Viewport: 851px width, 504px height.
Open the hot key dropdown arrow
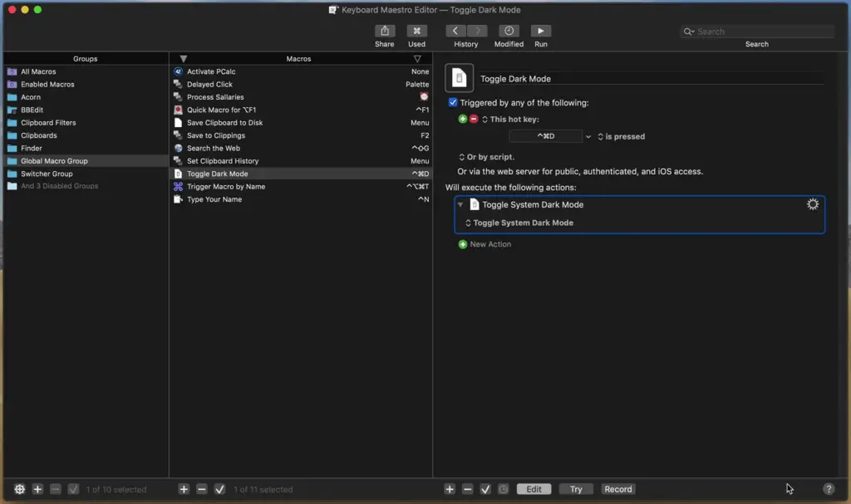pyautogui.click(x=588, y=137)
